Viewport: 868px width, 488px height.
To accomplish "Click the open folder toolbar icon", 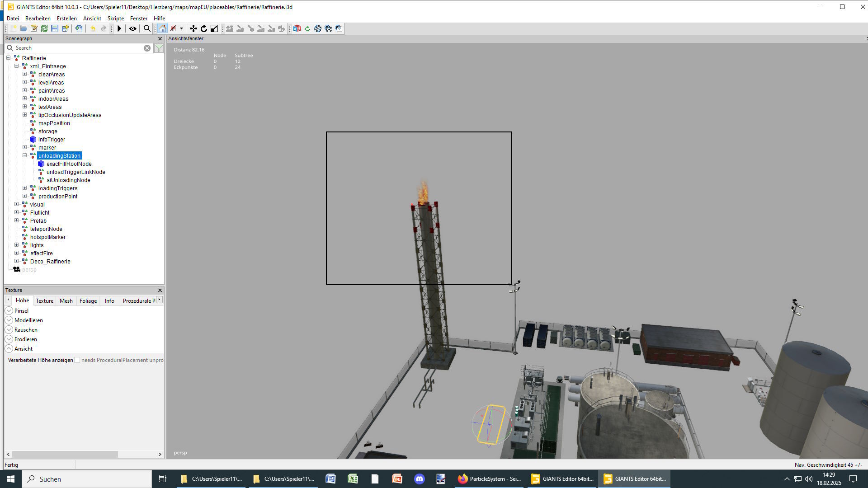I will click(23, 28).
